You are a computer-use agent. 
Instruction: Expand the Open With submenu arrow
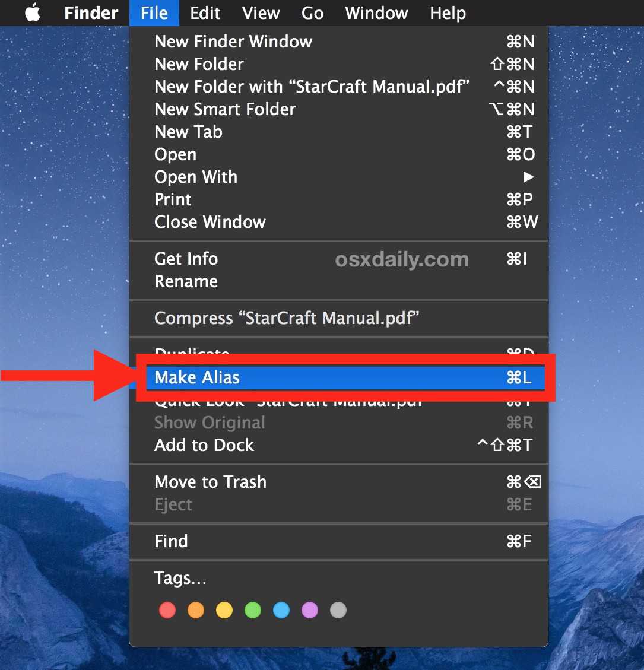pos(529,177)
